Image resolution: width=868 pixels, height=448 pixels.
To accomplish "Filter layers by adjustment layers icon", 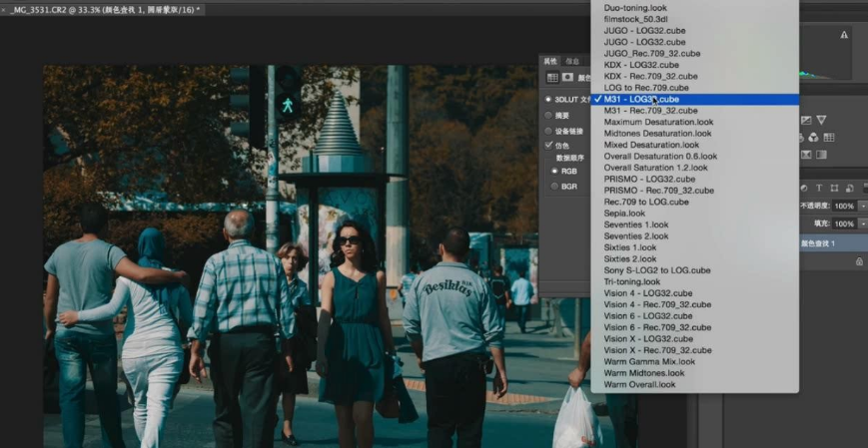I will point(804,188).
